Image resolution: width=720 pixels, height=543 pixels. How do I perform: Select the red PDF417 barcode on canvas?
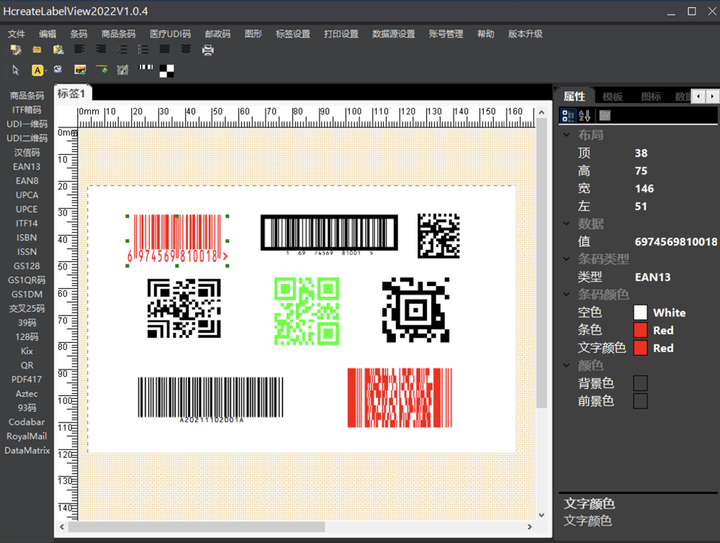click(x=399, y=397)
